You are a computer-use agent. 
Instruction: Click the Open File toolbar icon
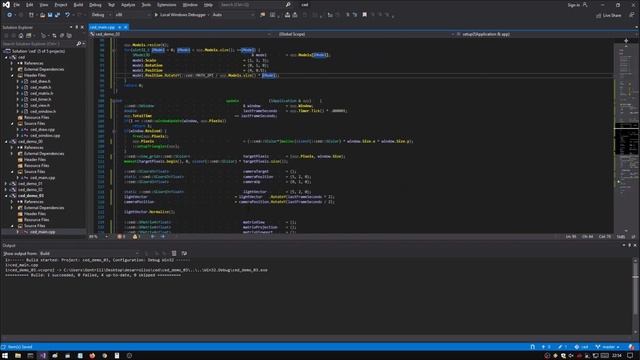42,15
